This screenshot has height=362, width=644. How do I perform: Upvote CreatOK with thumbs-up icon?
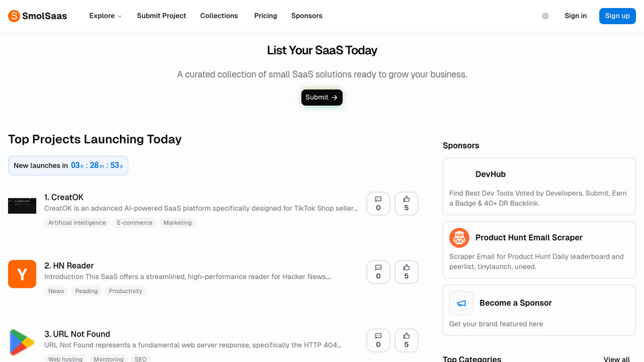[407, 204]
